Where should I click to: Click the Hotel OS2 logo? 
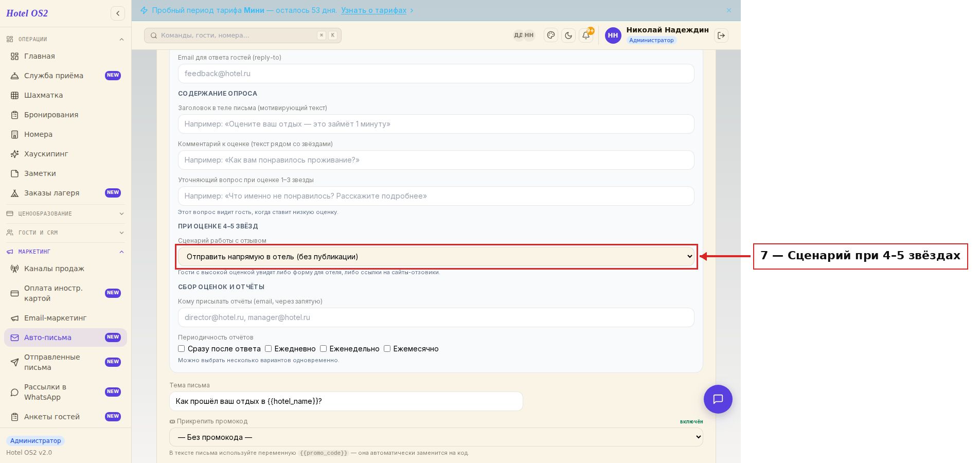tap(27, 13)
